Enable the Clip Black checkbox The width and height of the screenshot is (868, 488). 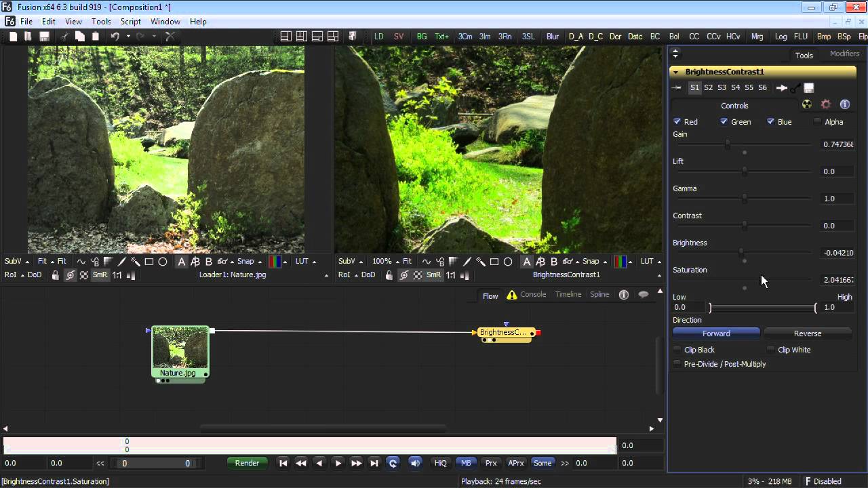tap(677, 350)
